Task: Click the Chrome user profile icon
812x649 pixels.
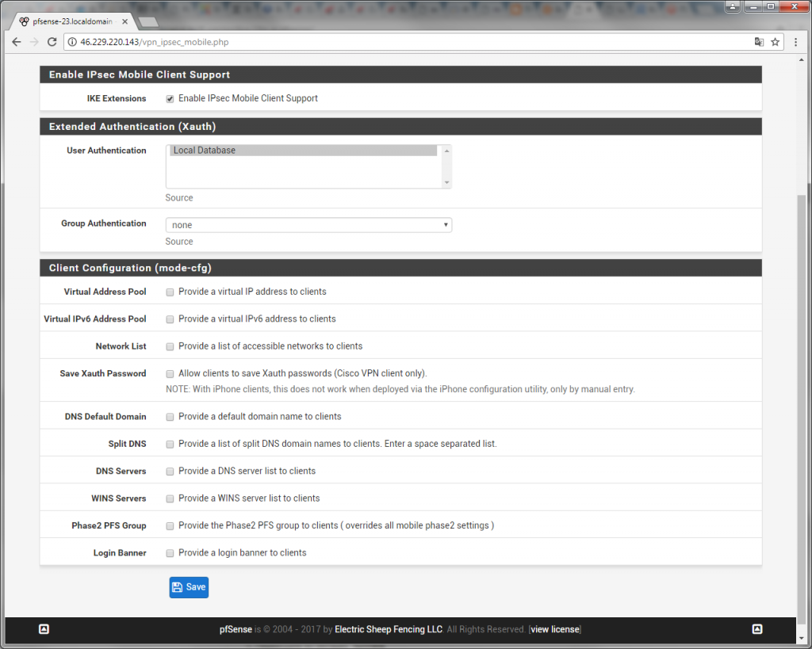Action: pyautogui.click(x=732, y=6)
